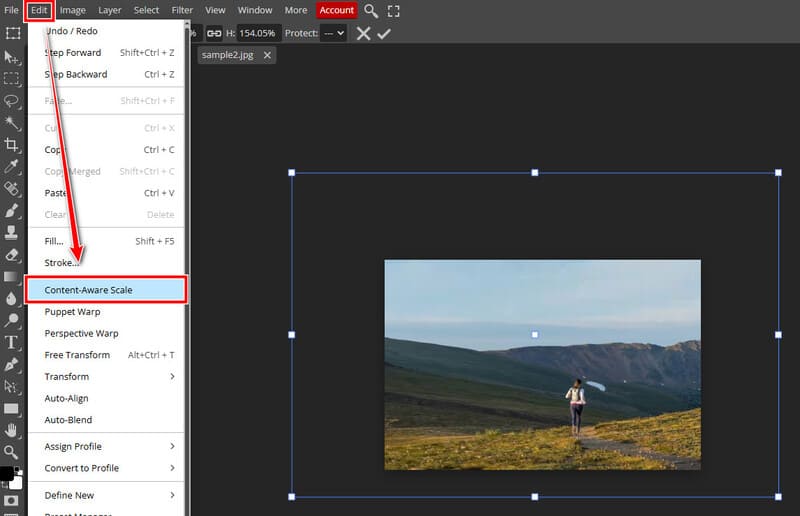Choose Undo / Redo menu entry

pyautogui.click(x=106, y=31)
